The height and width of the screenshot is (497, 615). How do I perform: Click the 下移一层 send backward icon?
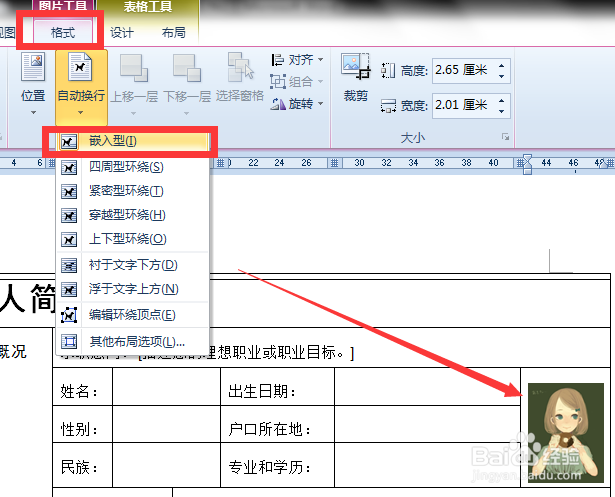187,68
